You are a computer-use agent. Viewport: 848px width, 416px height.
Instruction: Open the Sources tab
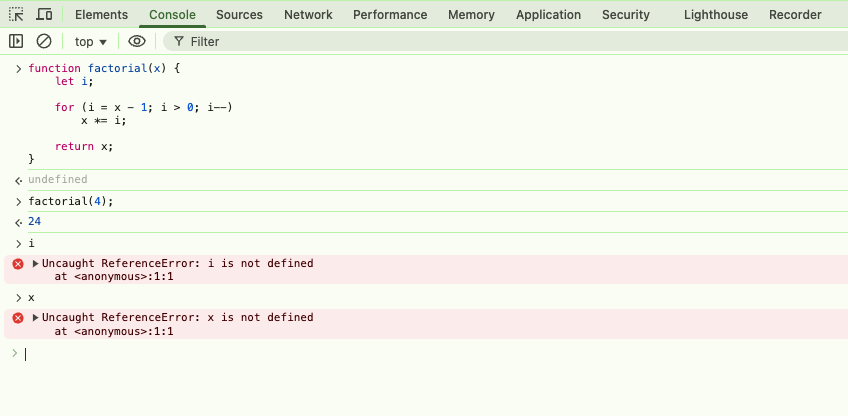[239, 15]
